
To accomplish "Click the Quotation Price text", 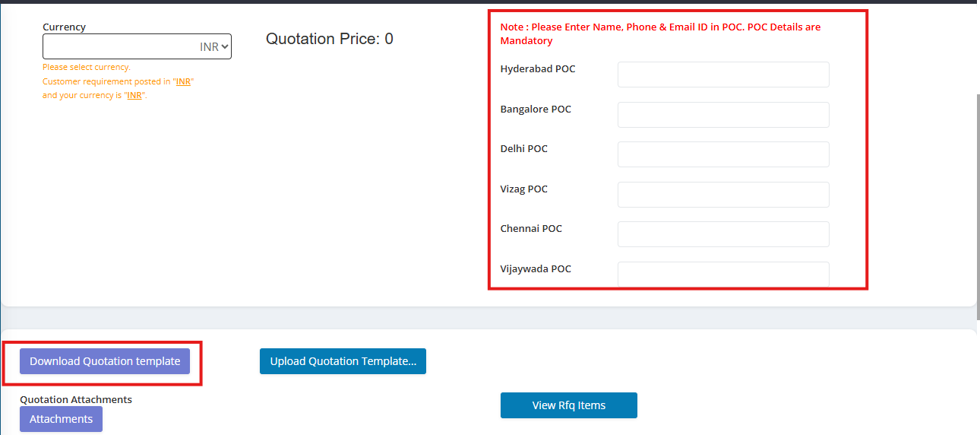I will click(x=329, y=39).
